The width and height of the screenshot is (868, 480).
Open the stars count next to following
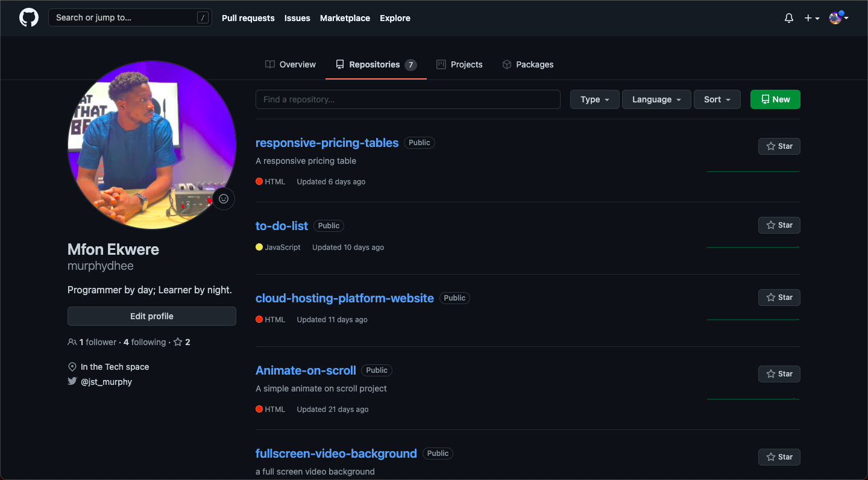(x=182, y=342)
